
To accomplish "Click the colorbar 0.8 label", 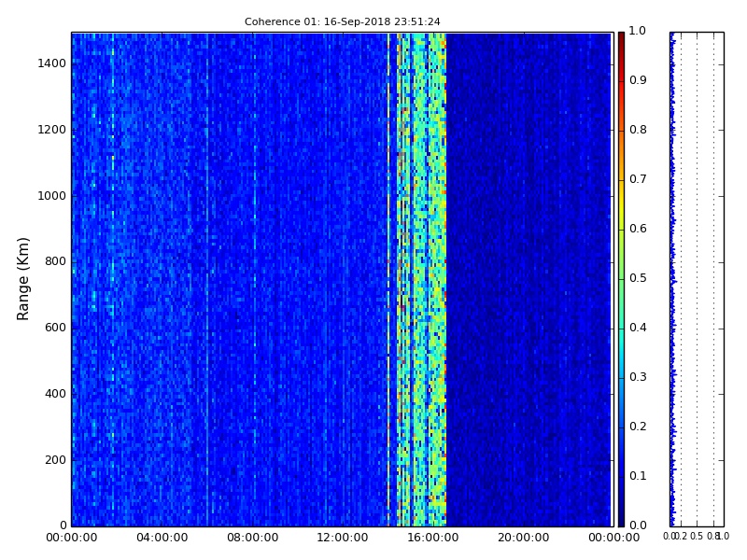I will click(638, 130).
